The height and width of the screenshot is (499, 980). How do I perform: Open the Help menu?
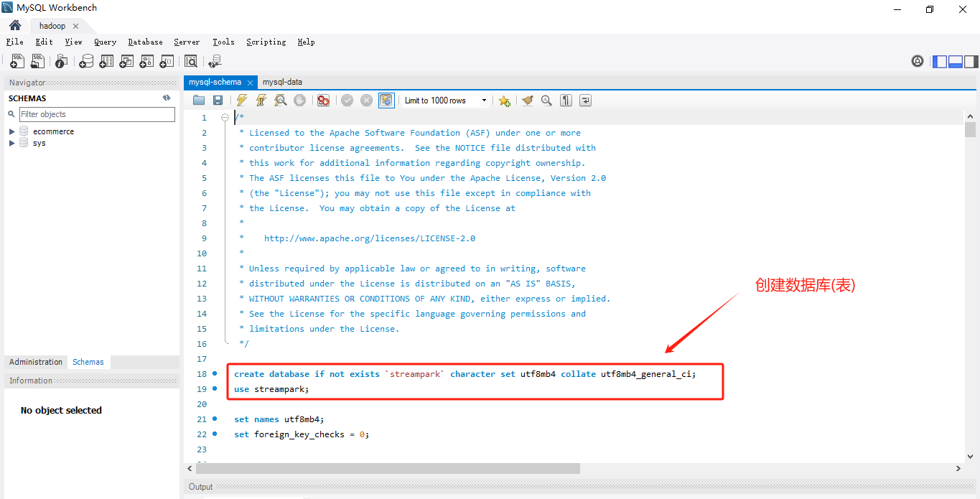306,42
